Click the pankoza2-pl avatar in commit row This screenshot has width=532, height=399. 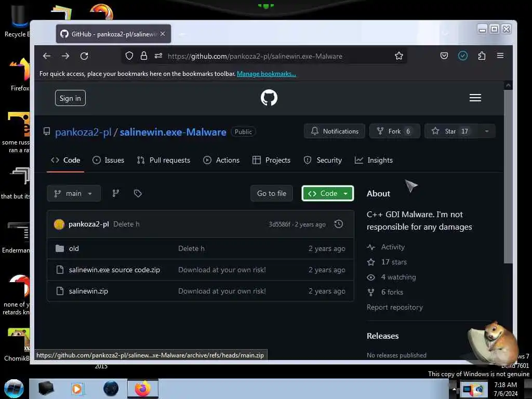(x=59, y=224)
